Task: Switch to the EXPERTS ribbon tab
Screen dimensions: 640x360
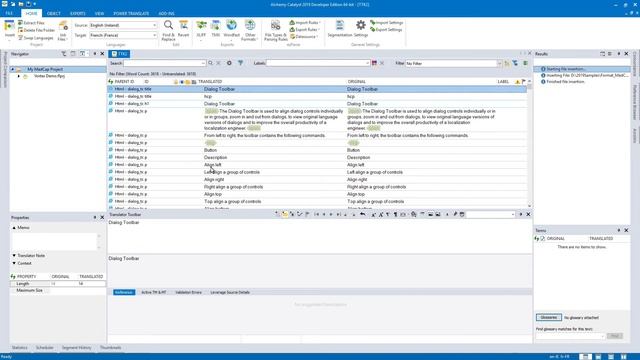Action: pos(78,13)
